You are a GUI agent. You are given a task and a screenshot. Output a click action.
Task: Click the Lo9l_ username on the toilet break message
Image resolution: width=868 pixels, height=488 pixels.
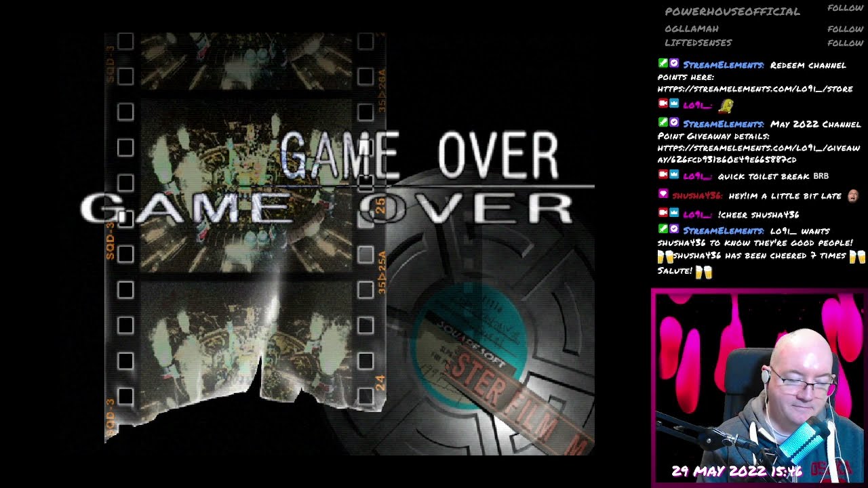coord(697,176)
